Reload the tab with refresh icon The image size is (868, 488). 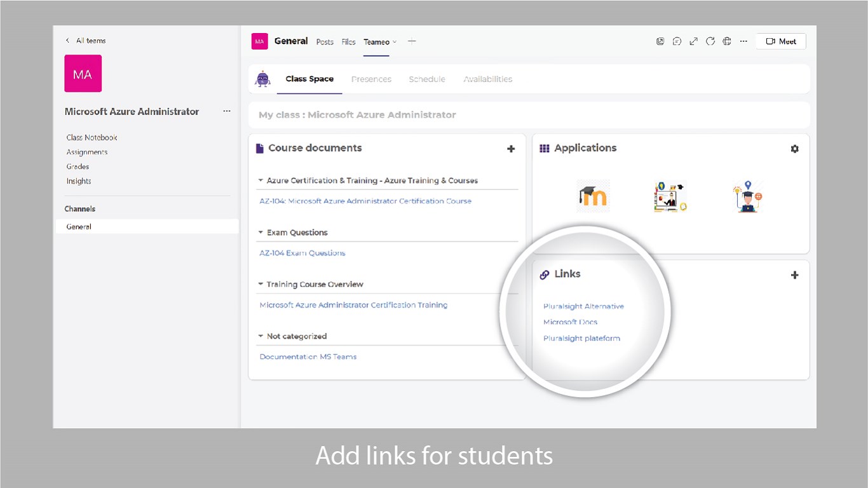pyautogui.click(x=710, y=41)
